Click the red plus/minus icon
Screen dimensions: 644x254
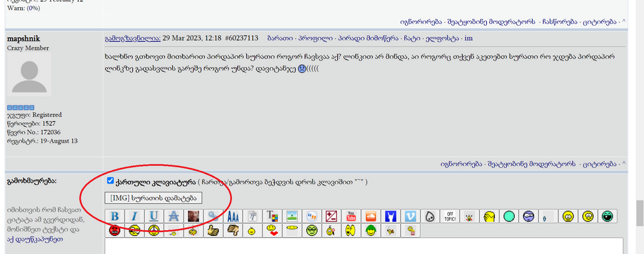click(x=331, y=216)
